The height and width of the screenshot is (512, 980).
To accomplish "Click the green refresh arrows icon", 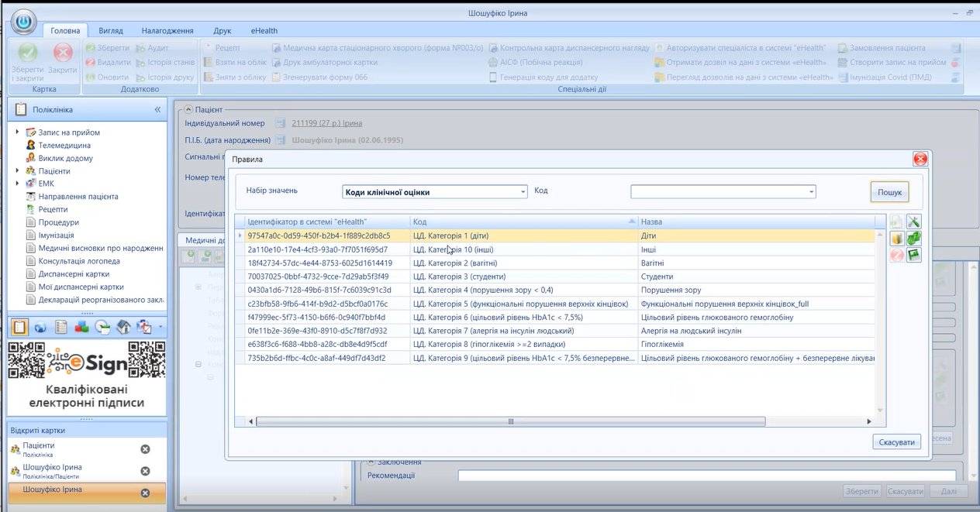I will pos(913,238).
